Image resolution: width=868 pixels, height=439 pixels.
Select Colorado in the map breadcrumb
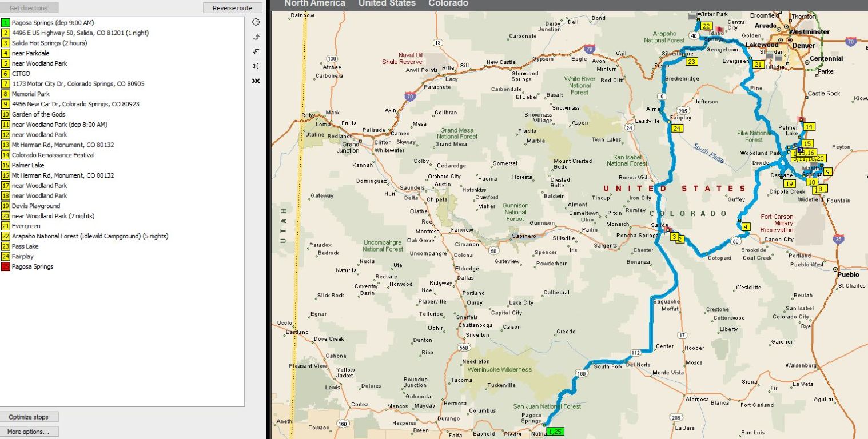pos(448,3)
